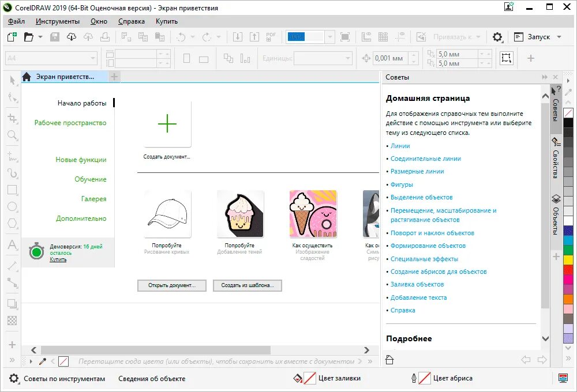Click gear icon beside Советы по инструментам
577x392 pixels.
(x=14, y=378)
